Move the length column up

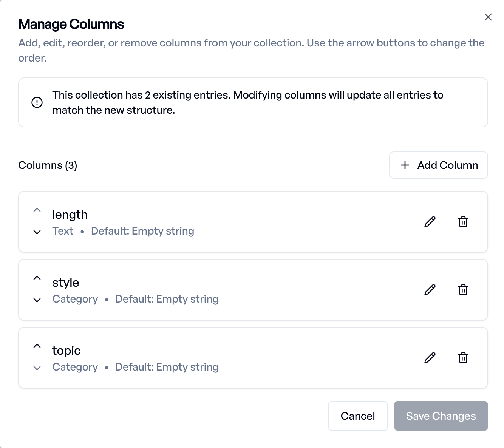click(x=37, y=210)
